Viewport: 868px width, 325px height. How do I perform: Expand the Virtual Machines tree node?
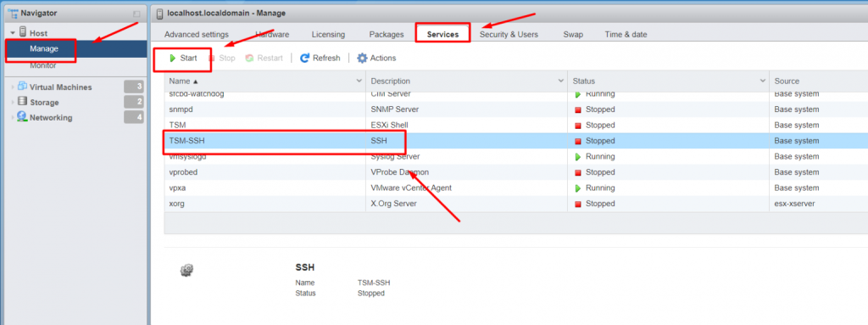pos(14,87)
